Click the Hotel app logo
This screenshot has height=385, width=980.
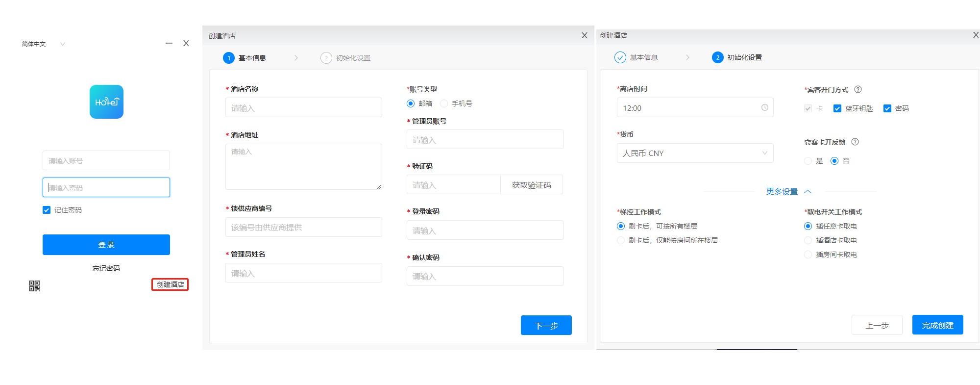click(x=106, y=102)
